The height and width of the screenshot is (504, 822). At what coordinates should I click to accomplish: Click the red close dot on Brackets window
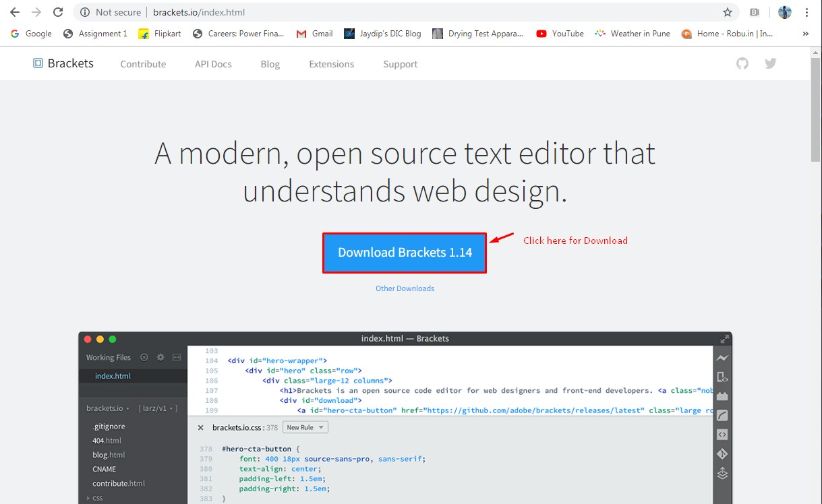88,339
